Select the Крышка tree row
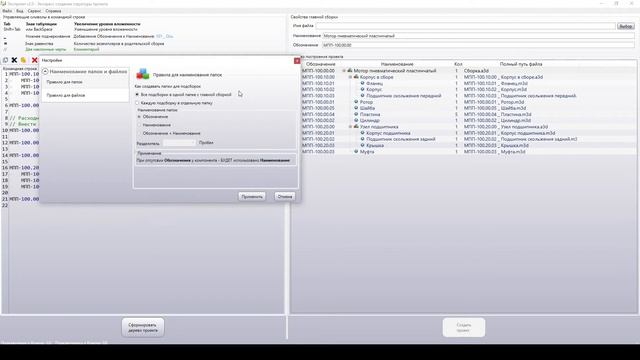Image resolution: width=640 pixels, height=360 pixels. click(x=468, y=145)
